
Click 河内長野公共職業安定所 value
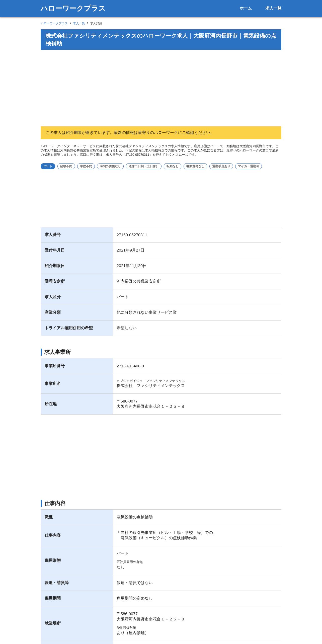click(139, 281)
